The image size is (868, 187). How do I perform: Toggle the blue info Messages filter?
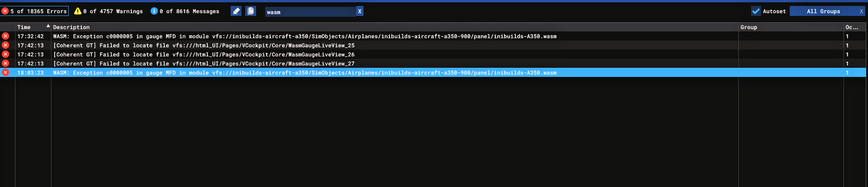(x=154, y=11)
